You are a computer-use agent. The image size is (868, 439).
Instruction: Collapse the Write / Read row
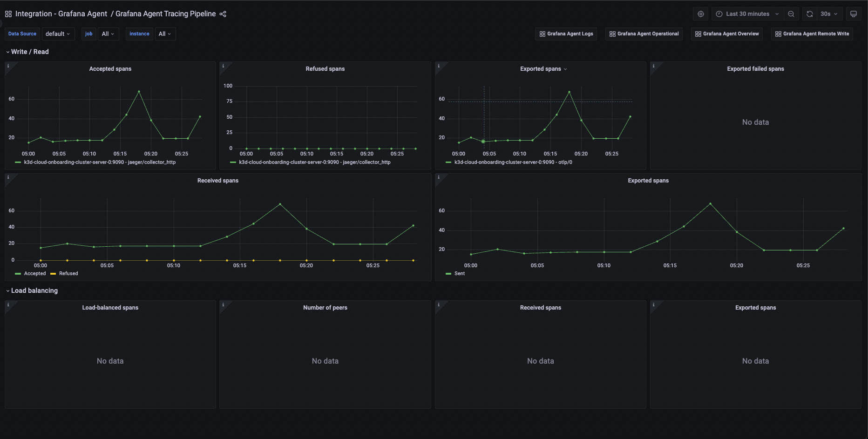28,52
